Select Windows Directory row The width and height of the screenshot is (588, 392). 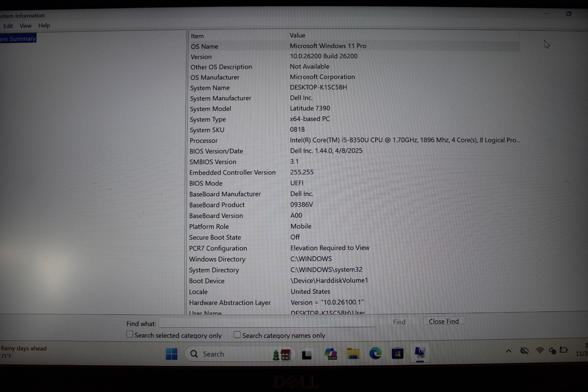354,259
